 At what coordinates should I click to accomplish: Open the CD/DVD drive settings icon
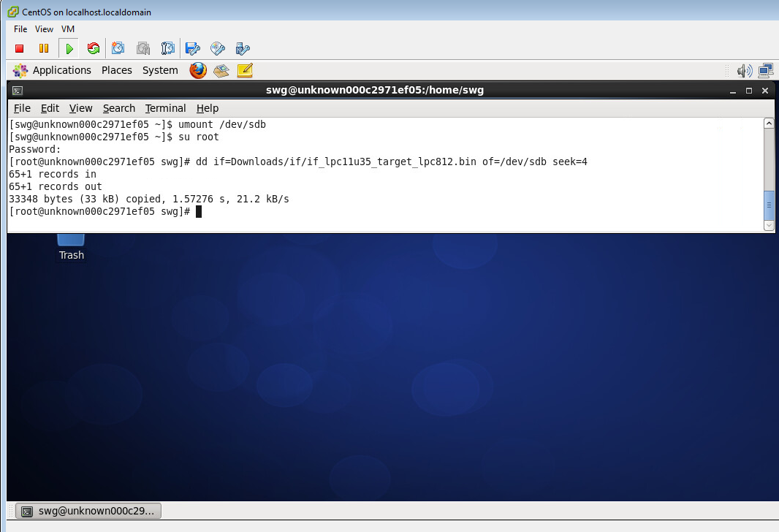[218, 49]
